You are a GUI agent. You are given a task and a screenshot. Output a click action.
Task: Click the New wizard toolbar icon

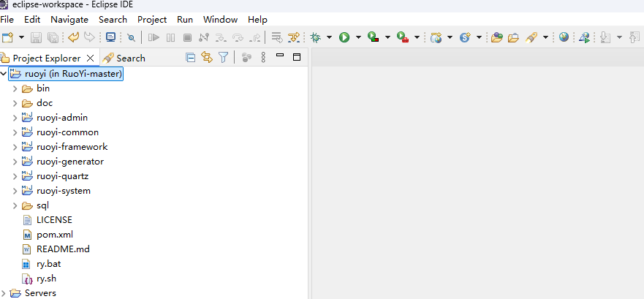7,38
